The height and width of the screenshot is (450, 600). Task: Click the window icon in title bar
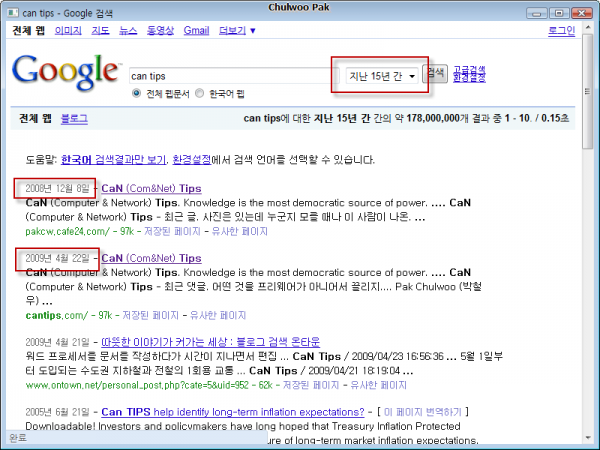pos(13,13)
